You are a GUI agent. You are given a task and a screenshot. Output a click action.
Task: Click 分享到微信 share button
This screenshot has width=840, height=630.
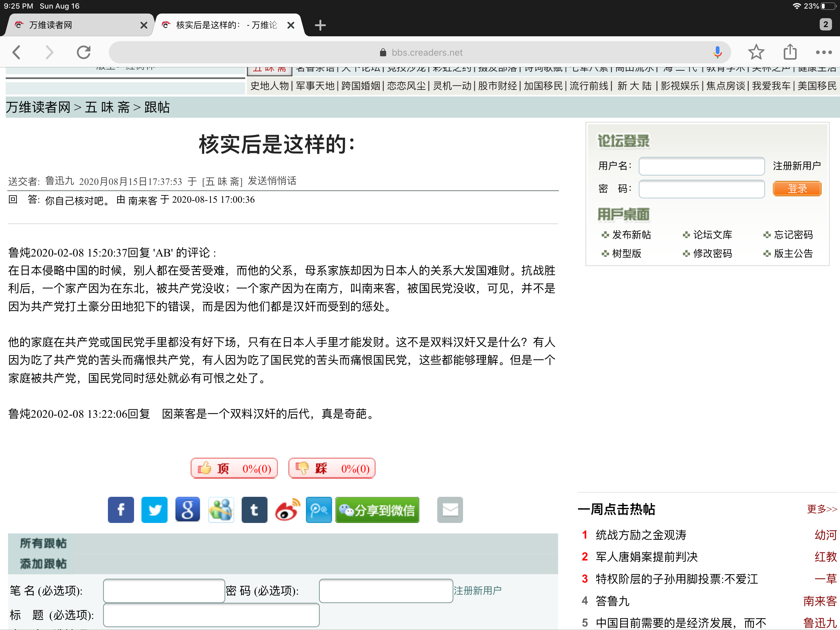coord(377,509)
